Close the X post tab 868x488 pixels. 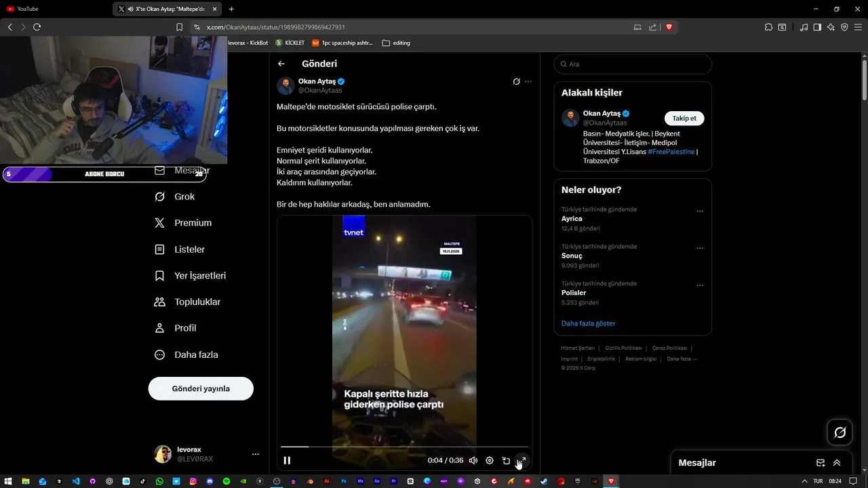click(215, 9)
